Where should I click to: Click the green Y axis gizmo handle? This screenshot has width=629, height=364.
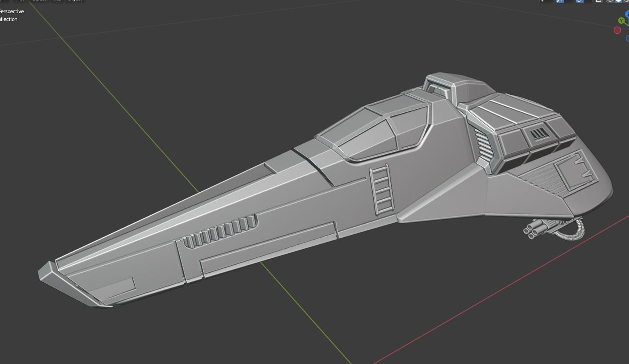coord(621,21)
